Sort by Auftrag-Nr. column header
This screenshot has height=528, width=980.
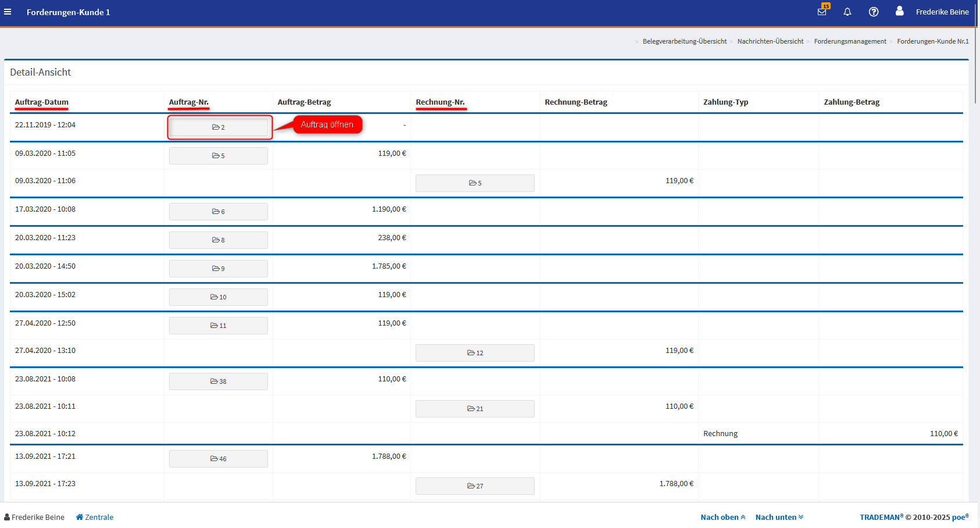[188, 102]
